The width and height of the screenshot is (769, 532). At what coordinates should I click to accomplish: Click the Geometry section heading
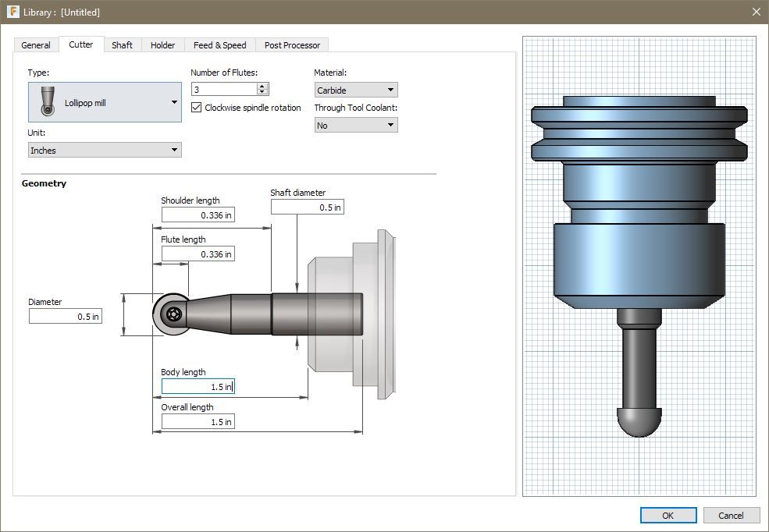(x=44, y=183)
